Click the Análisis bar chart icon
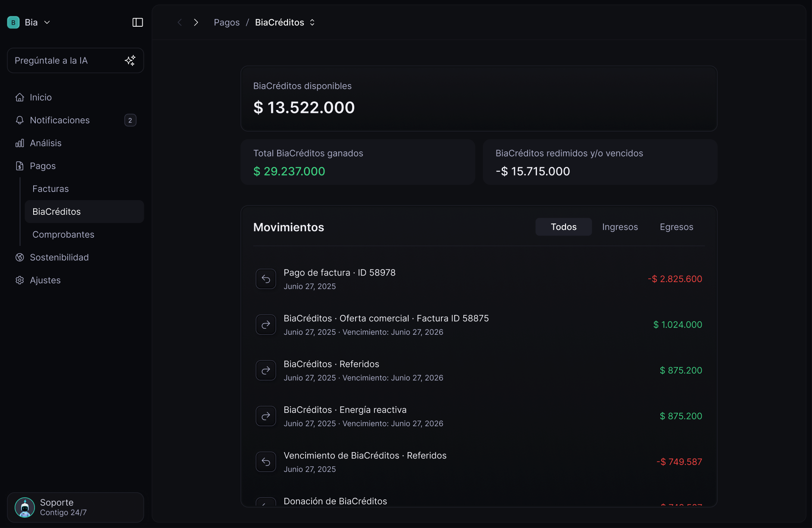 (x=19, y=143)
